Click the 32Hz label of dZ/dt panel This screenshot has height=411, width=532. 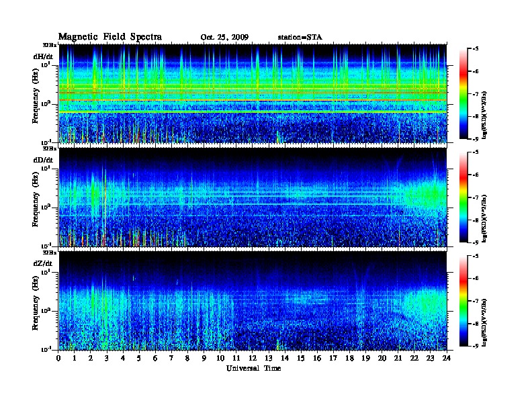50,253
